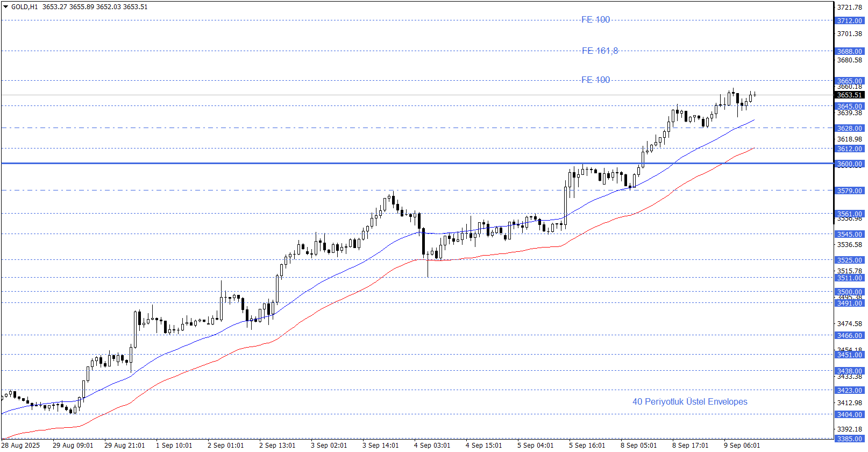Click the 4 Sep 15:01 time label
This screenshot has height=452, width=868.
(483, 445)
